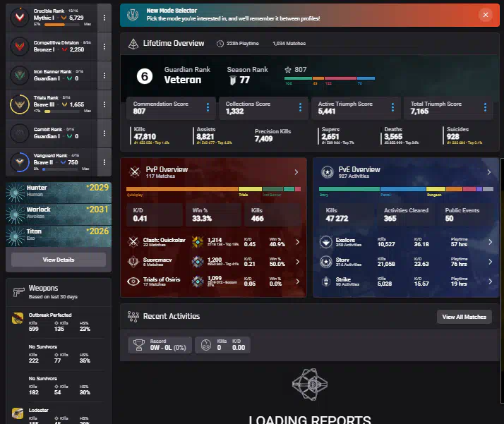The image size is (504, 424).
Task: Select the Hunter character card
Action: (59, 192)
